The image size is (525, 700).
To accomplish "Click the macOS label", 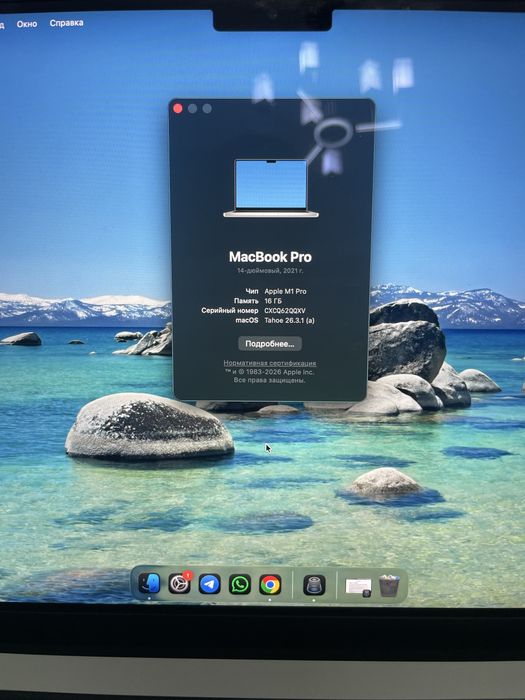I will tap(247, 320).
